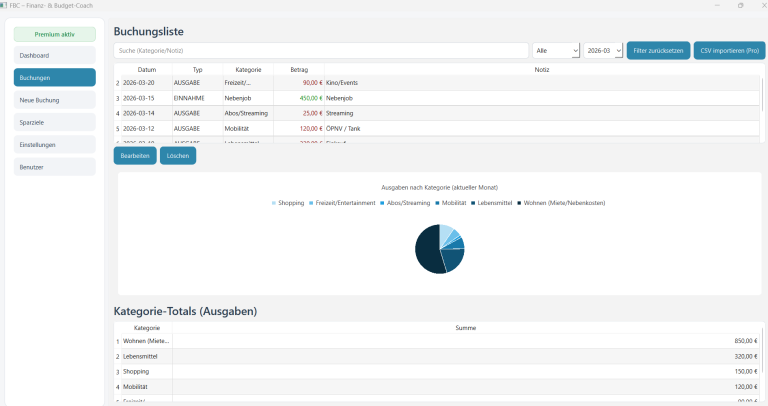Image resolution: width=768 pixels, height=406 pixels.
Task: Click the FBC app icon in title bar
Action: click(4, 5)
